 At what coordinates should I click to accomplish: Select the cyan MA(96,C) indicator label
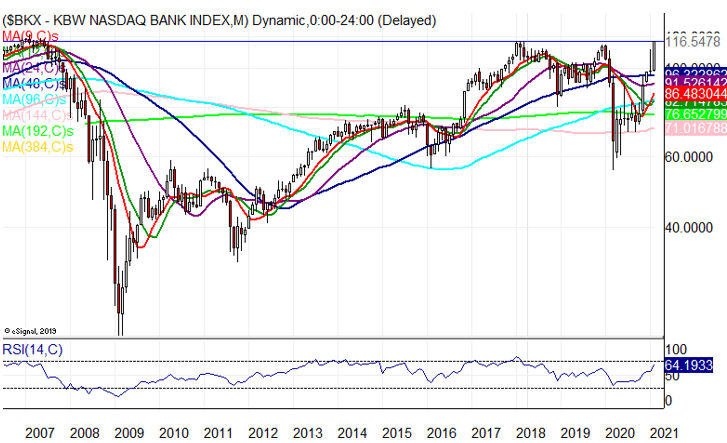(32, 99)
